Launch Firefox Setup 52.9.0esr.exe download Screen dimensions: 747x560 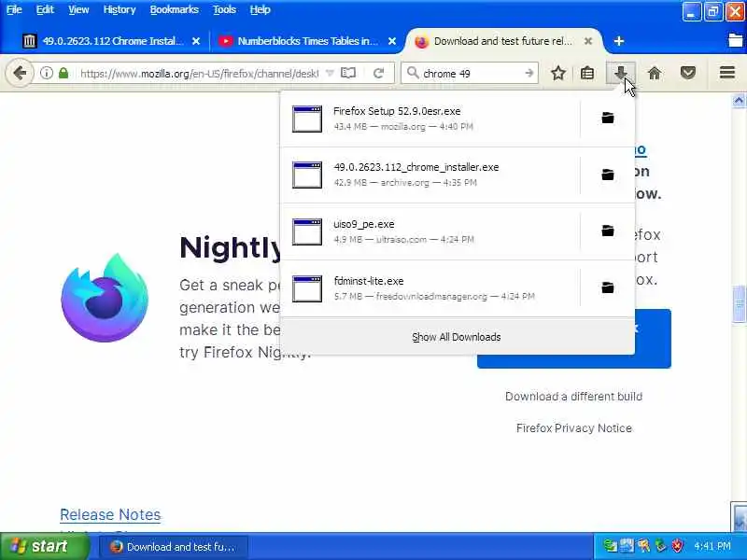[x=430, y=119]
